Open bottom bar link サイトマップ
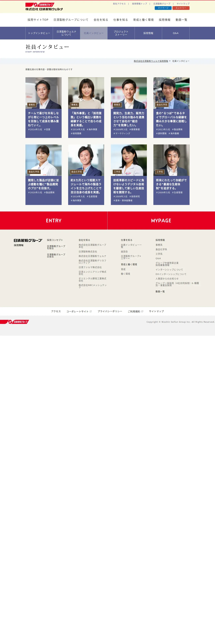Image resolution: width=215 pixels, height=644 pixels. tap(156, 311)
